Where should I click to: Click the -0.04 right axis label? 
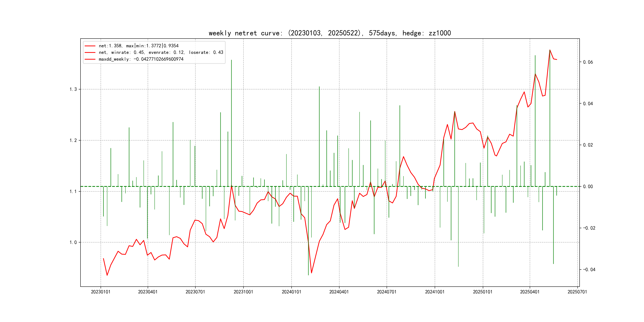[x=589, y=270]
